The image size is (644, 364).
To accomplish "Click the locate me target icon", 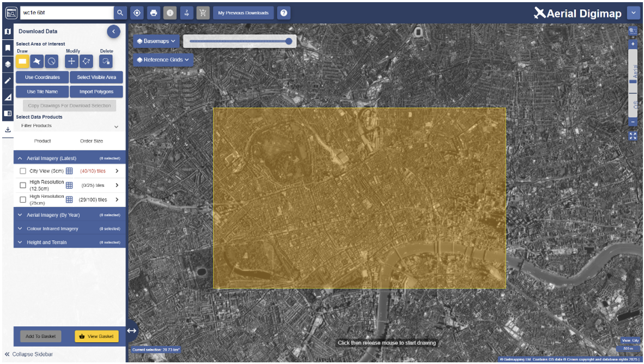I will 137,13.
